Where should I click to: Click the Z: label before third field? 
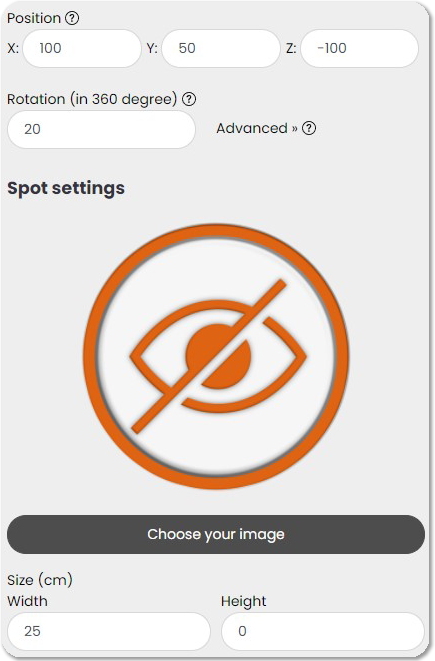coord(291,48)
